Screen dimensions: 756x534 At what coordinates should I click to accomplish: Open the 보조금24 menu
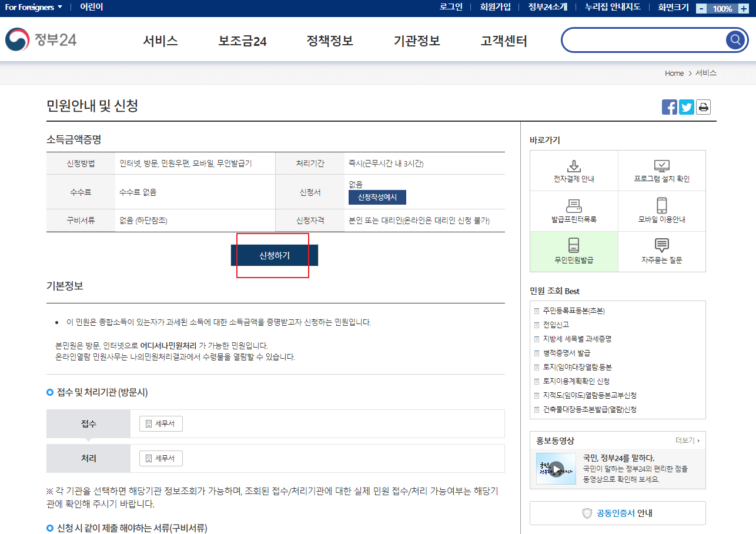click(242, 41)
